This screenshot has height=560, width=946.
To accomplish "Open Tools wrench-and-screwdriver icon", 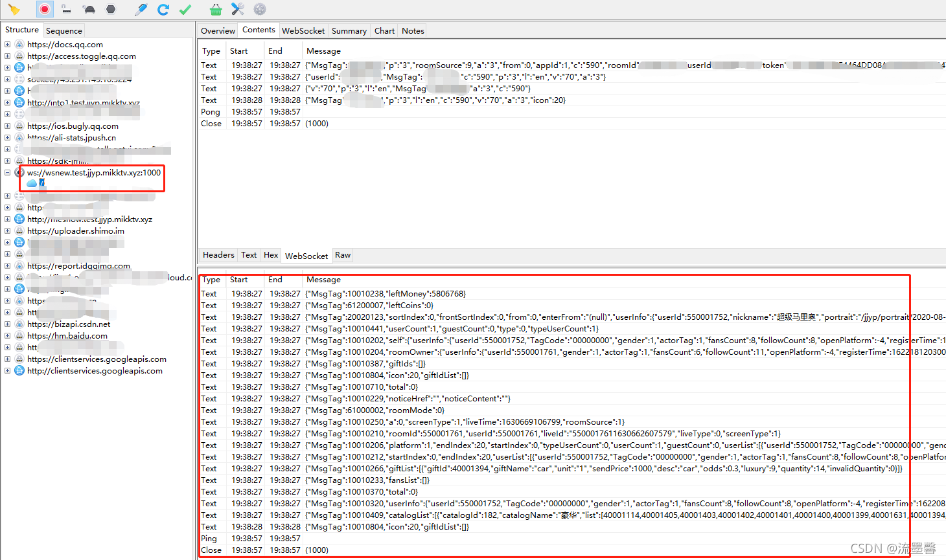I will click(x=238, y=9).
